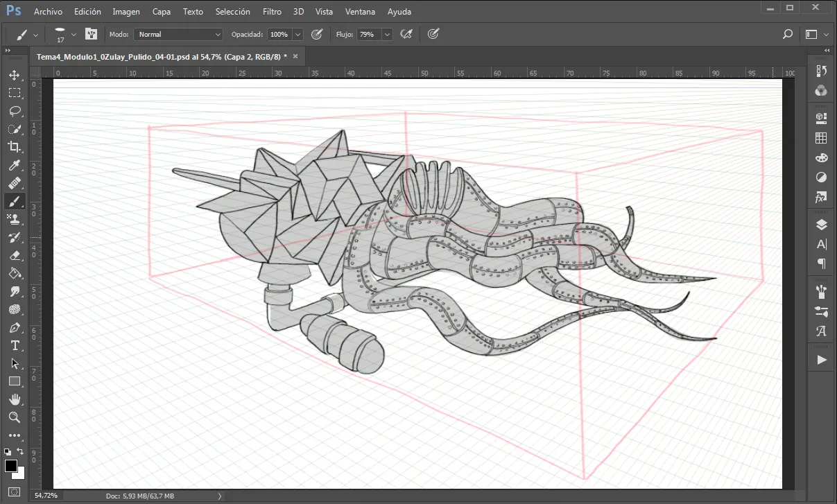
Task: Select the Smudge tool
Action: click(15, 291)
